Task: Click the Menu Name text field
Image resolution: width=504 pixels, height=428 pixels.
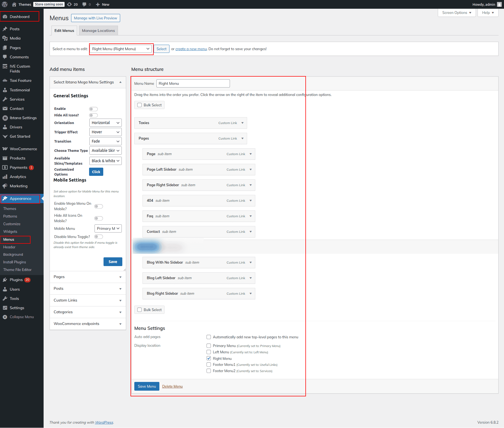Action: (193, 83)
